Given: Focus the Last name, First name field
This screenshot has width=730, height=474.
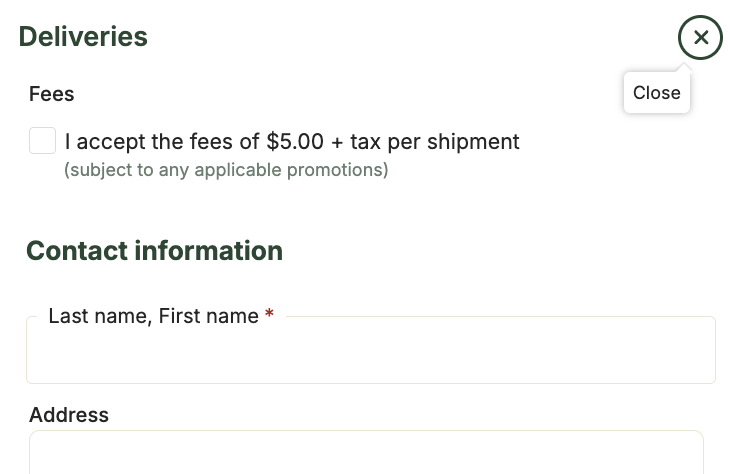Looking at the screenshot, I should pyautogui.click(x=371, y=350).
